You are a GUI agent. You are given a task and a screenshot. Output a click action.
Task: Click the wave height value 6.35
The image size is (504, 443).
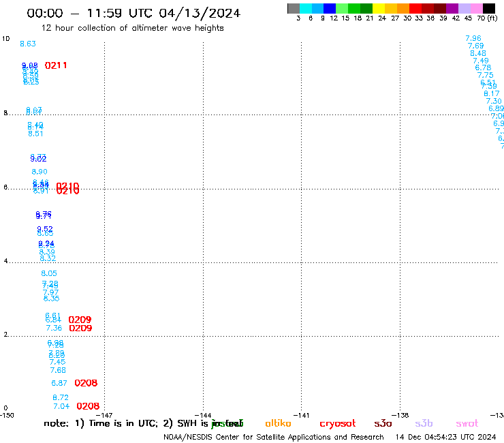point(52,299)
